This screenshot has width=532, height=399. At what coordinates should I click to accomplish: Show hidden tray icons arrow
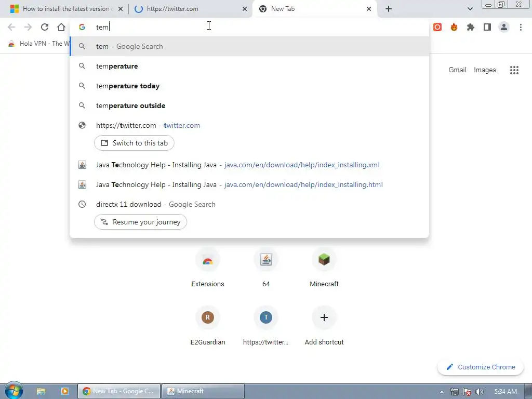coord(442,392)
